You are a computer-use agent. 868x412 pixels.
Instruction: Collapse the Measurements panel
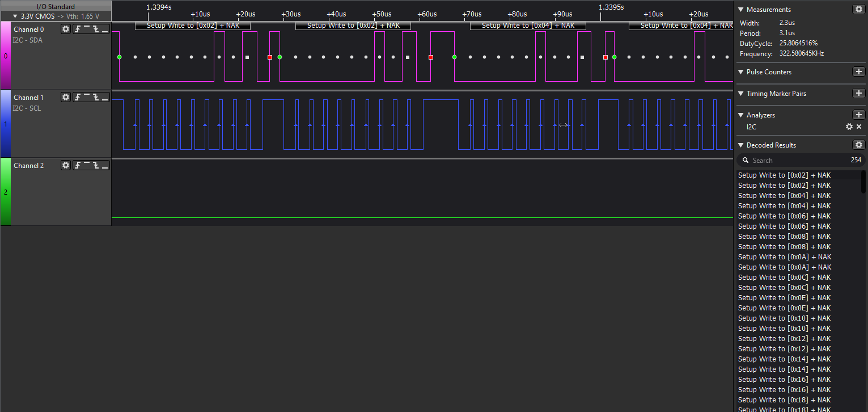click(x=740, y=10)
